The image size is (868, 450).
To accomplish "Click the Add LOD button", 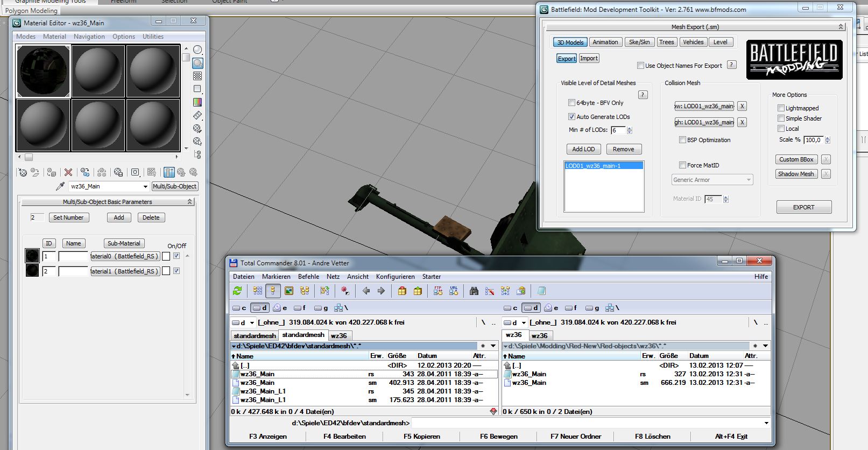I will tap(583, 149).
